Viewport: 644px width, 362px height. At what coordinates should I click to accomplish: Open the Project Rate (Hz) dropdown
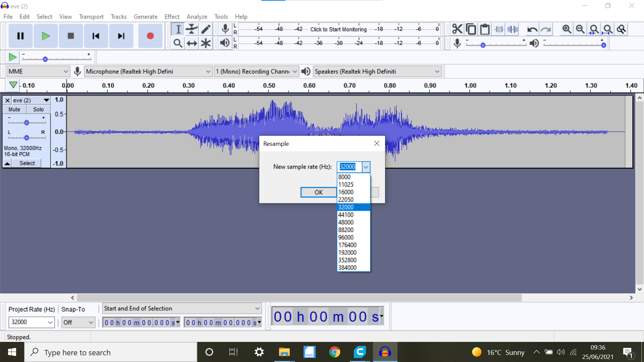pos(50,322)
